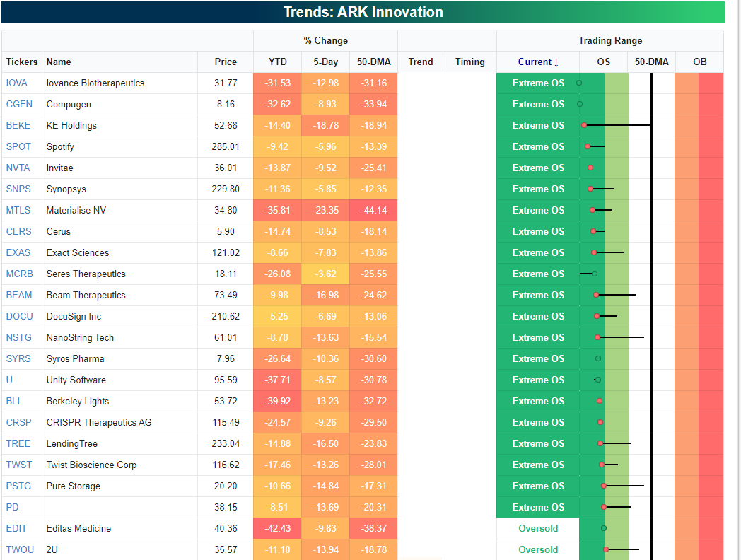Click the Extreme OS label for Compugen

(x=538, y=105)
